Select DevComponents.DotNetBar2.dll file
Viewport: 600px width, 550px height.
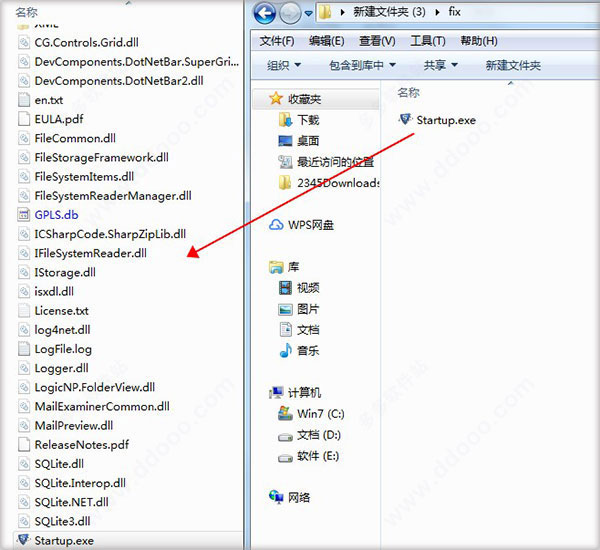[x=110, y=81]
